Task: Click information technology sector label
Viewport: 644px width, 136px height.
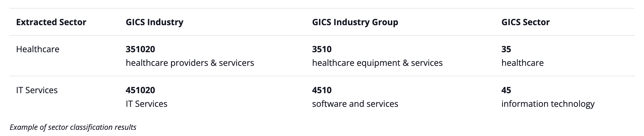Action: click(548, 104)
